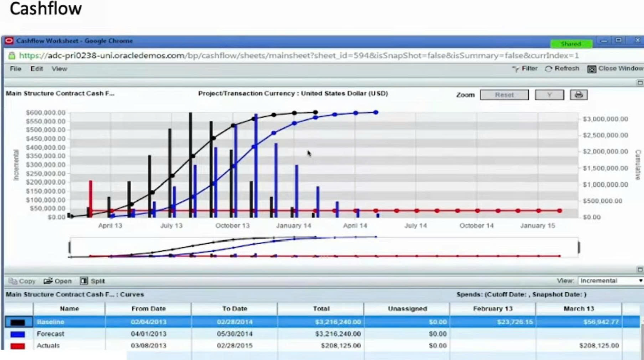Click the Split view icon

pos(84,281)
